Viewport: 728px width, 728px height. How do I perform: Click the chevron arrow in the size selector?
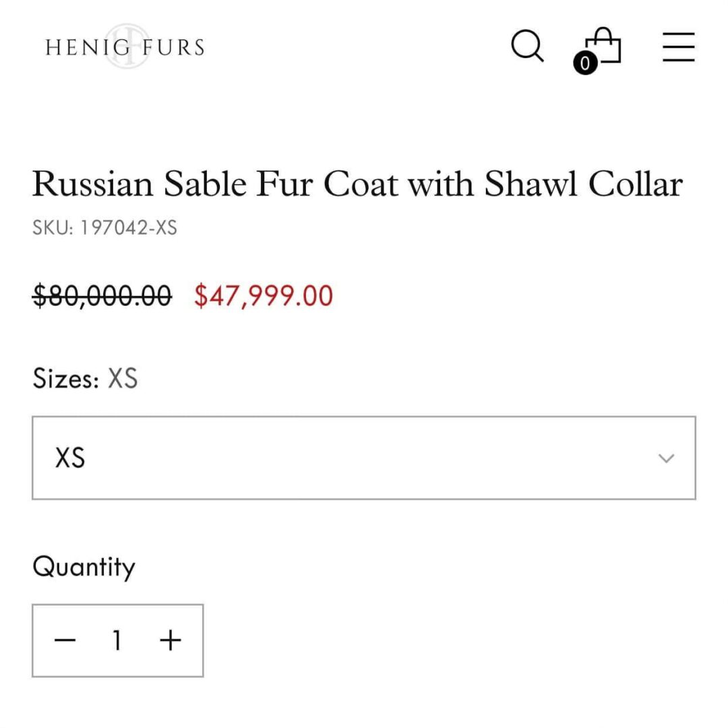666,458
